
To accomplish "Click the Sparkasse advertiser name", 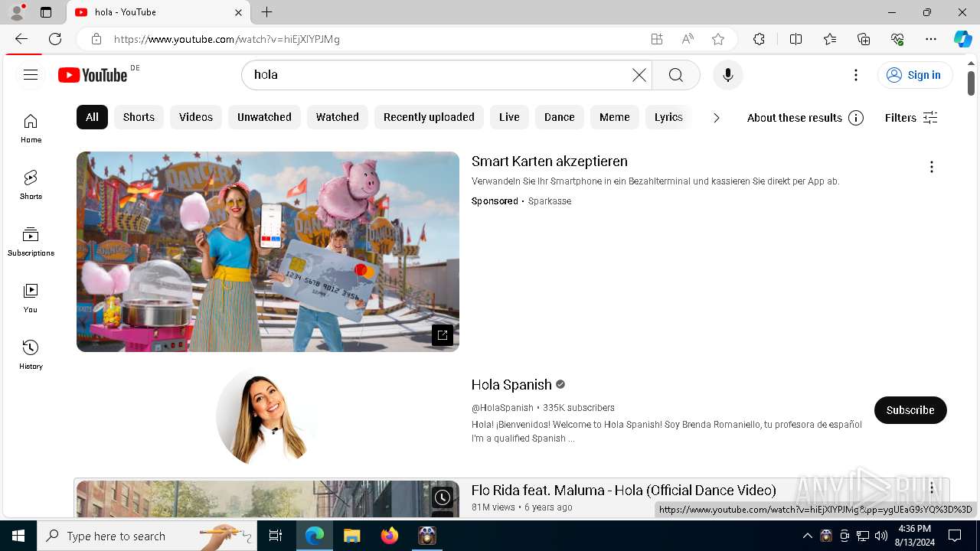I will pyautogui.click(x=550, y=201).
